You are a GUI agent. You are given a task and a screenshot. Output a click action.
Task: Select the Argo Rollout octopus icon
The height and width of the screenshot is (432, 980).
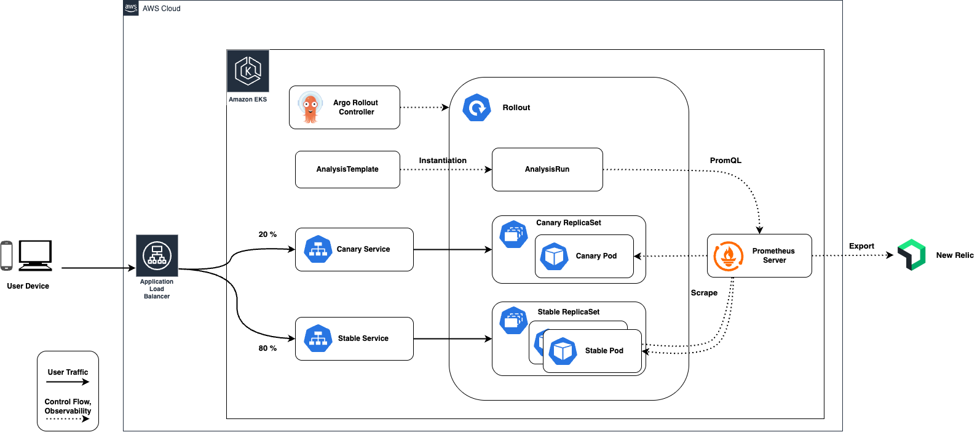310,107
